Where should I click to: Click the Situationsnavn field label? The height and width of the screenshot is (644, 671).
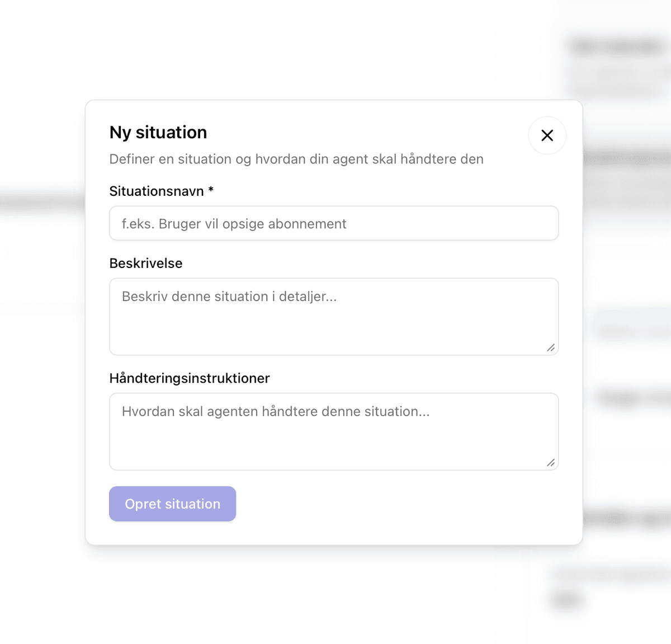click(x=155, y=191)
